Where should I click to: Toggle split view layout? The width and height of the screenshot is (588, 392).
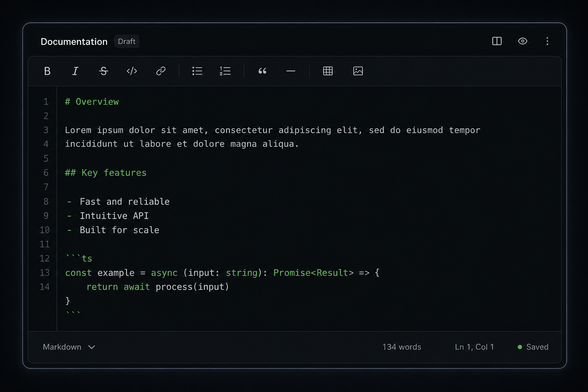coord(497,41)
